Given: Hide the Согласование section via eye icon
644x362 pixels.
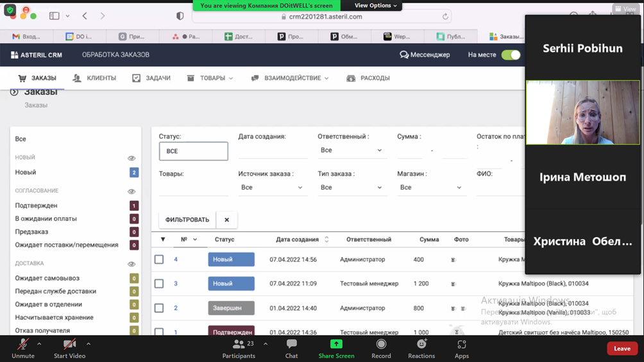Looking at the screenshot, I should pos(131,191).
